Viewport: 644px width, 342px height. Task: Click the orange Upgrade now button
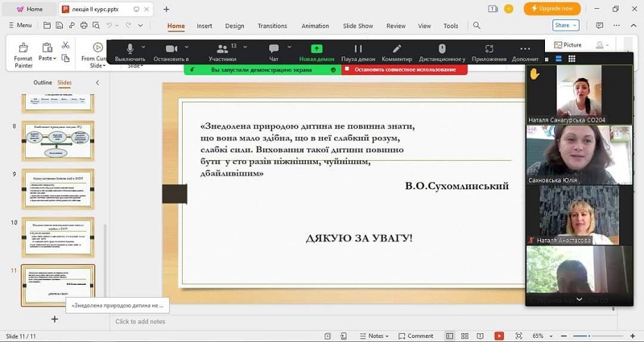[x=552, y=9]
